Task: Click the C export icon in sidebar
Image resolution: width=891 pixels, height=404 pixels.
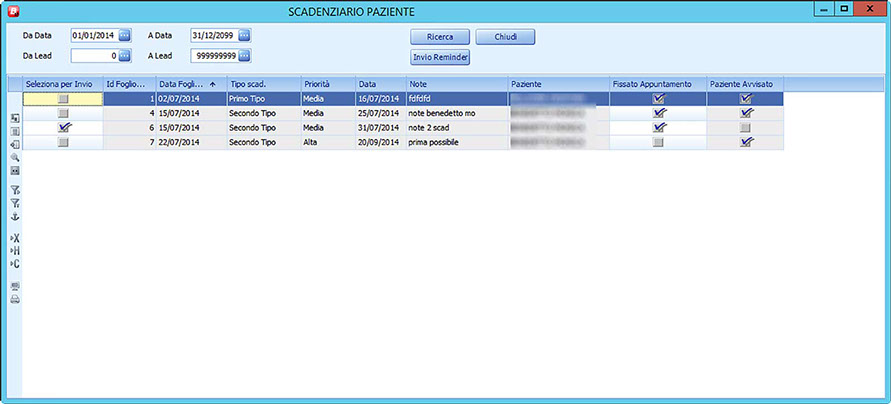Action: click(15, 264)
